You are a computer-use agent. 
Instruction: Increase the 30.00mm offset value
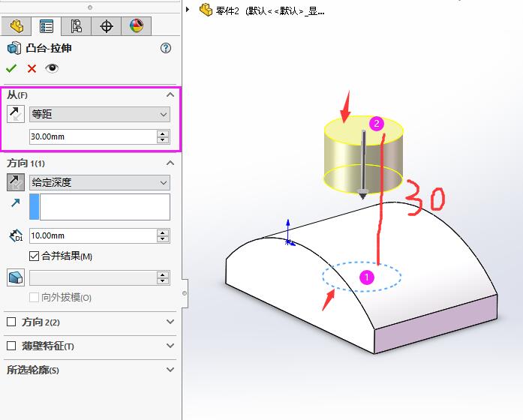tap(163, 133)
